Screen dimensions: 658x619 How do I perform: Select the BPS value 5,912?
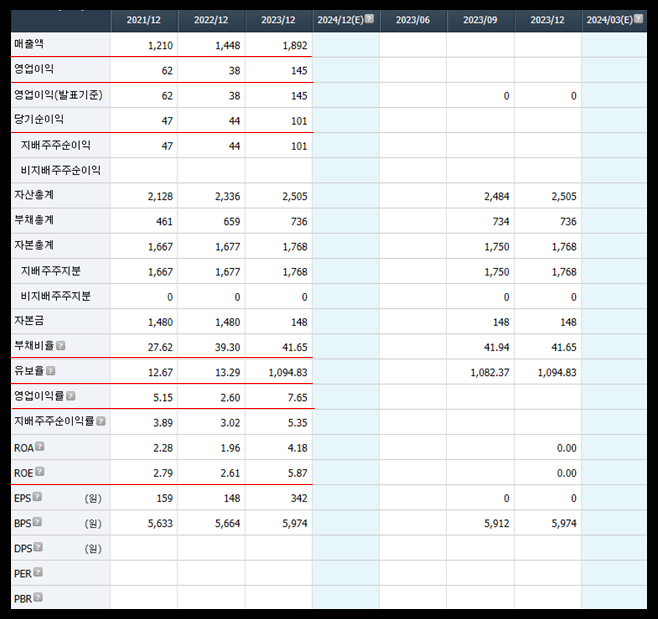(496, 523)
